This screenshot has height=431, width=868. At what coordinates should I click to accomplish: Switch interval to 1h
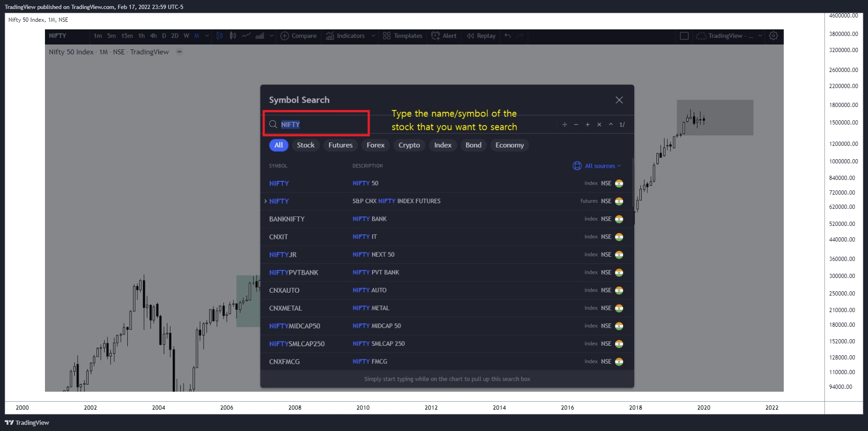[x=142, y=36]
